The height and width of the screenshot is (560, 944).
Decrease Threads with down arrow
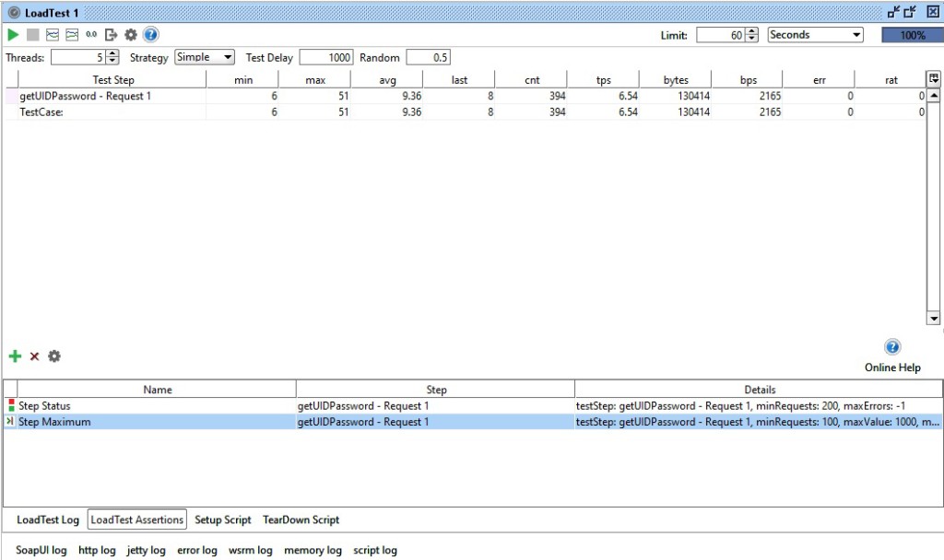click(x=112, y=62)
